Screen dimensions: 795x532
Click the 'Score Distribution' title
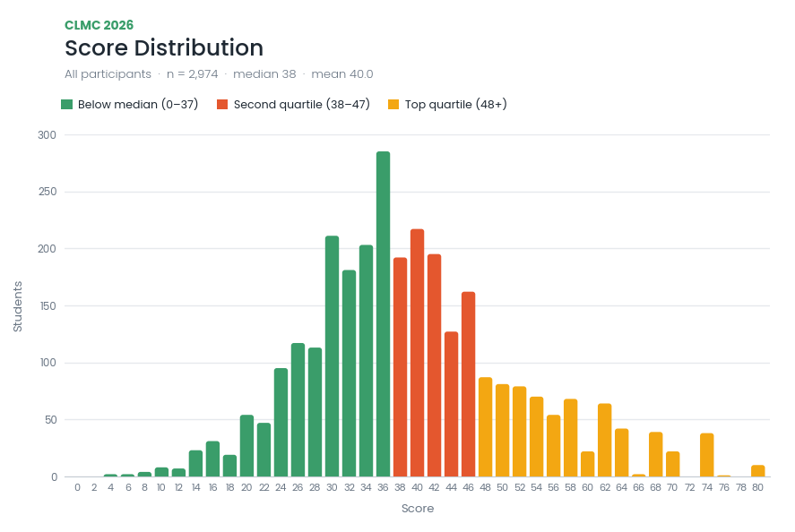click(164, 48)
